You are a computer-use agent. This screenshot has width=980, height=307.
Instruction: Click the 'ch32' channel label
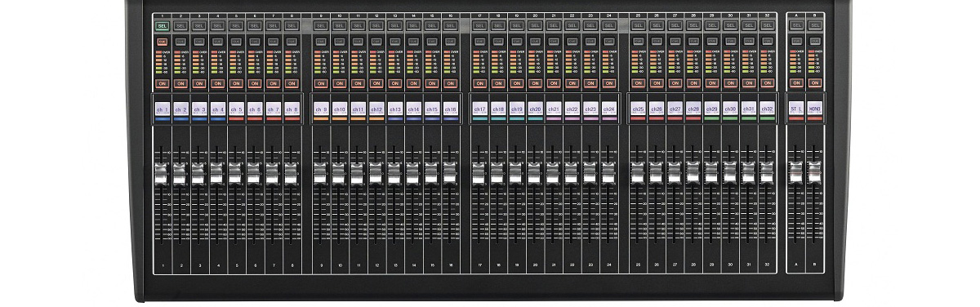point(767,109)
